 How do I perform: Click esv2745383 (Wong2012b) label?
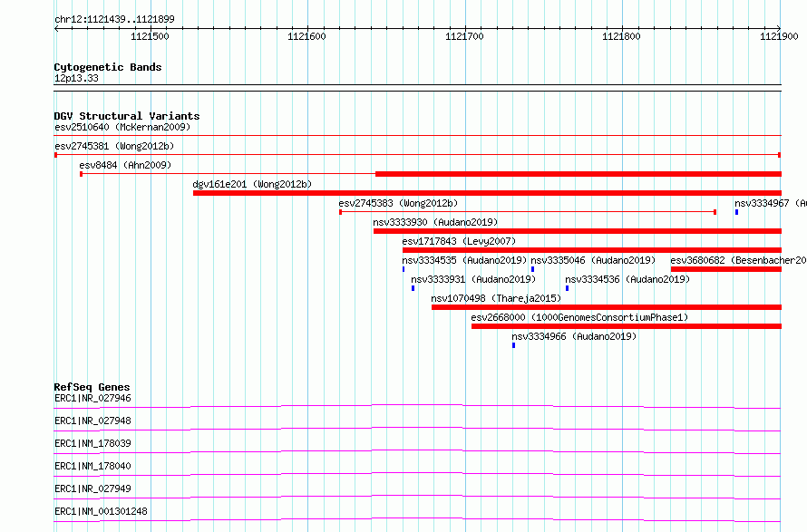[398, 203]
